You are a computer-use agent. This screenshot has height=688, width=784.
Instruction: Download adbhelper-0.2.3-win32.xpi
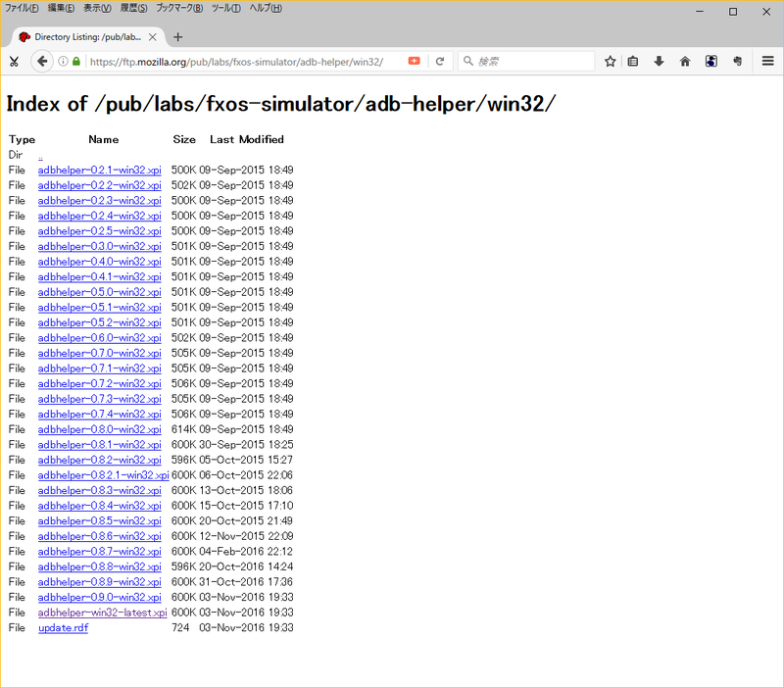[x=100, y=201]
